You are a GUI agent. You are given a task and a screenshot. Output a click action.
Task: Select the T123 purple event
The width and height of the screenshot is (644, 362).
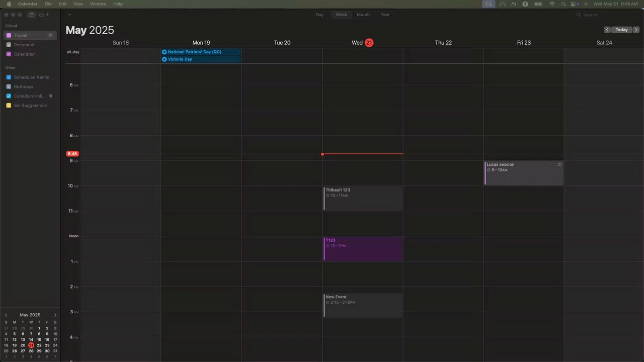pos(363,249)
